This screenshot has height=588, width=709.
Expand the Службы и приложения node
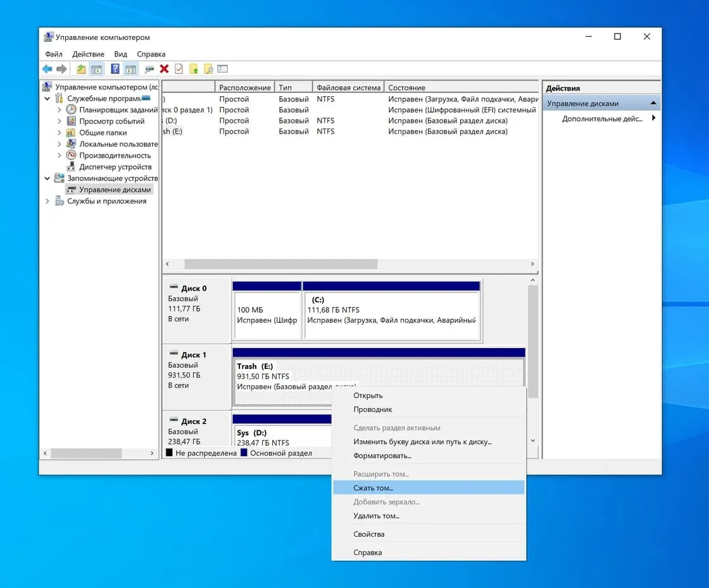47,201
